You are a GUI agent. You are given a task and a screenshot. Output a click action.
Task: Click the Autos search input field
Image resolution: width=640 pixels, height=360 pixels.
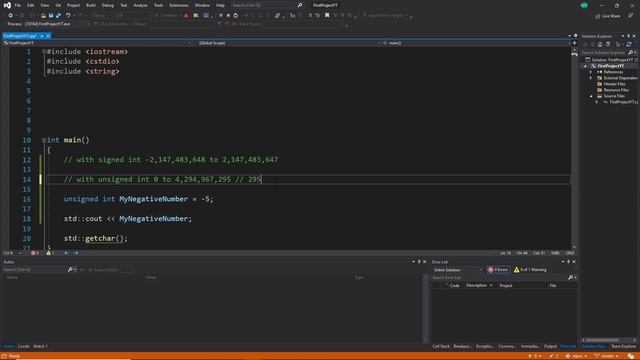tap(35, 269)
